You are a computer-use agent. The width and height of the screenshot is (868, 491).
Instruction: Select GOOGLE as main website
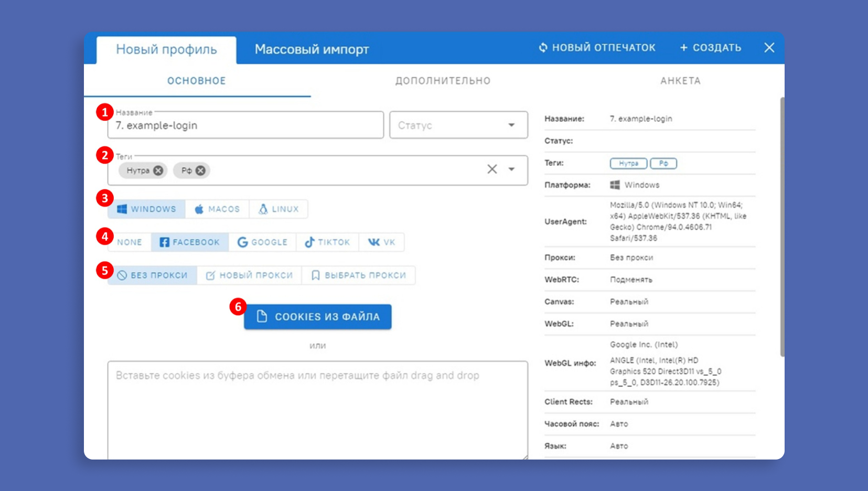[262, 242]
